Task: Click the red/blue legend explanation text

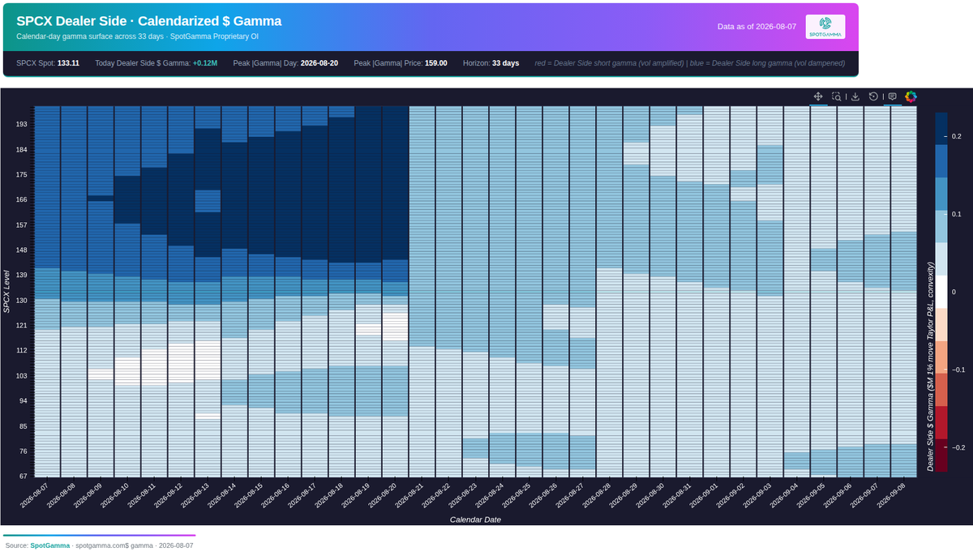Action: 690,63
